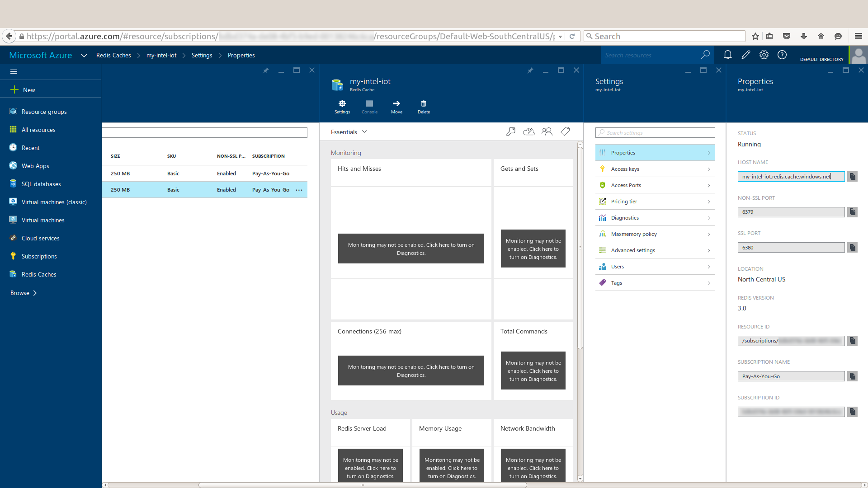Pin the Redis Caches list blade
The width and height of the screenshot is (868, 488).
click(x=266, y=70)
